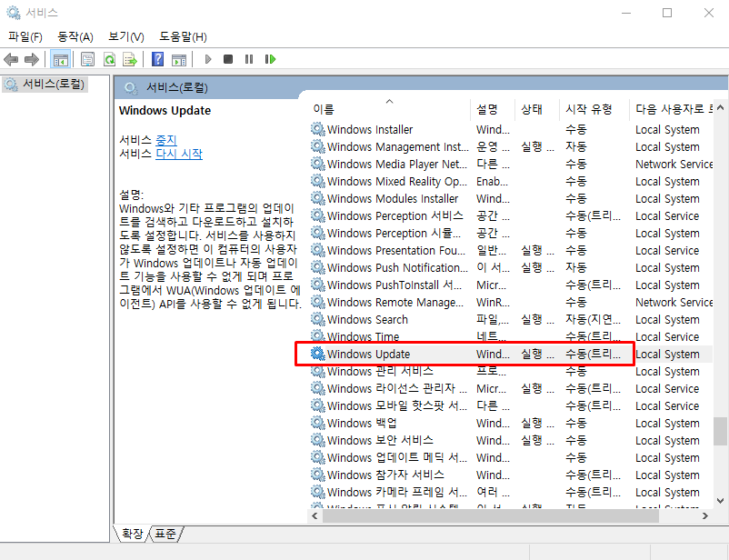Image resolution: width=729 pixels, height=560 pixels.
Task: Select the Windows Perception 서비스 gear icon
Action: coord(318,215)
